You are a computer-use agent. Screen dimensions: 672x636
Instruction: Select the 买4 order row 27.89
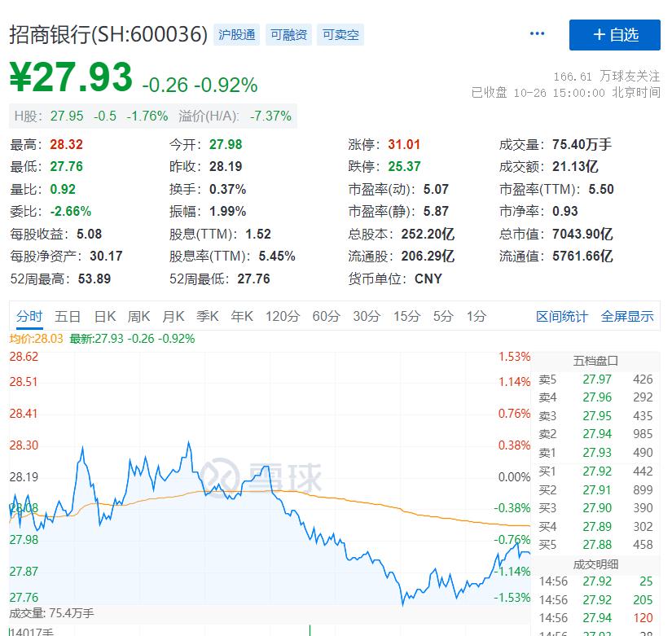click(x=595, y=526)
